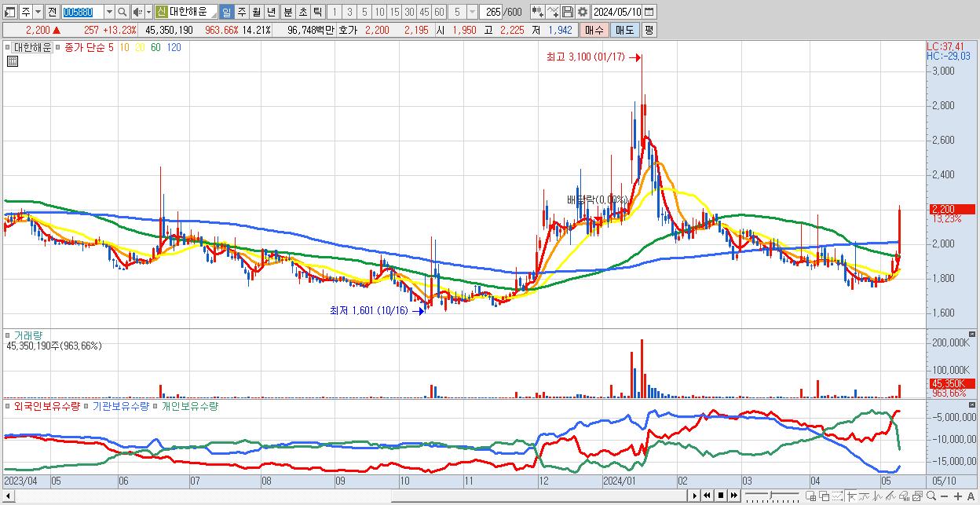Click the 대한해운 chart legend label
Viewport: 980px width, 505px height.
click(33, 47)
